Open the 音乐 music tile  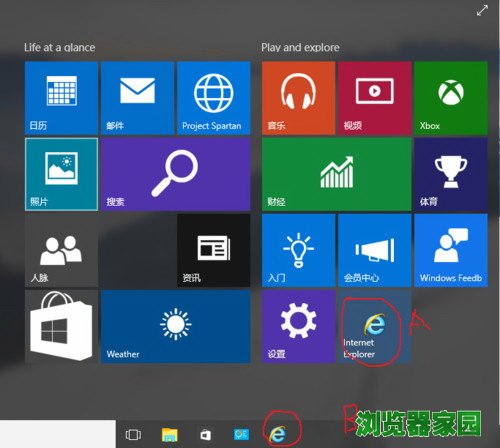point(298,98)
